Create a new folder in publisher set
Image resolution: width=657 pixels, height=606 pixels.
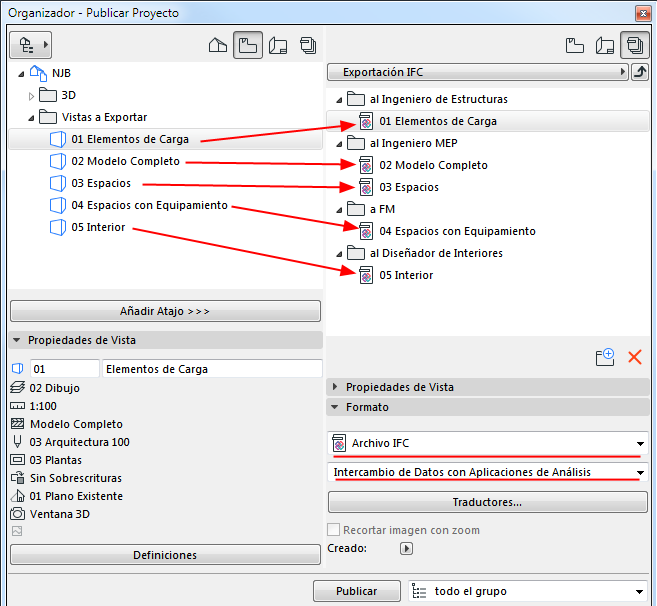pos(605,357)
